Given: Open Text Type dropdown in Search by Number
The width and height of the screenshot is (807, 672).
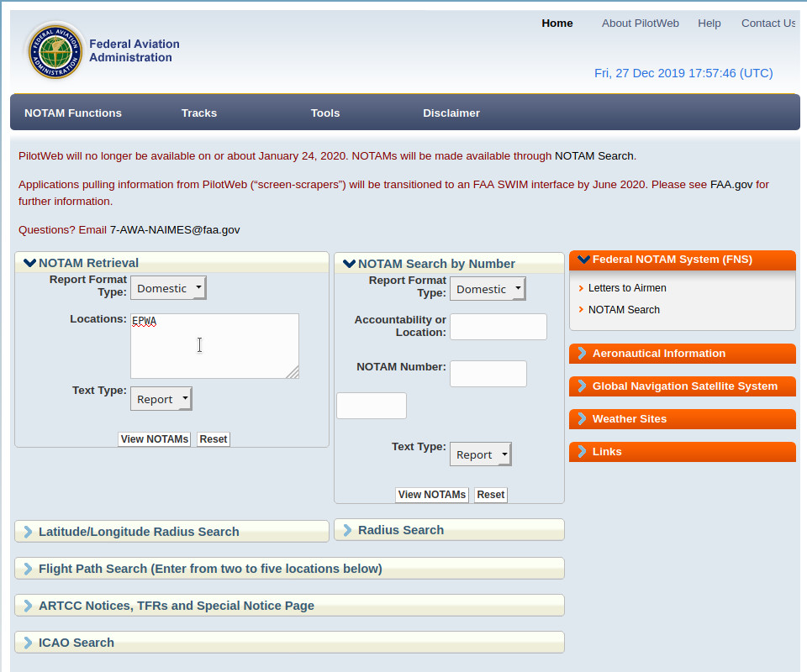Looking at the screenshot, I should point(481,454).
